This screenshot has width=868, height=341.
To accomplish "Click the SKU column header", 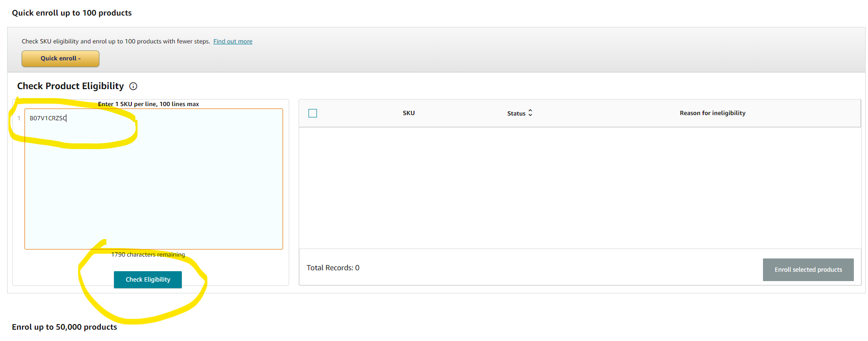I will pos(408,113).
